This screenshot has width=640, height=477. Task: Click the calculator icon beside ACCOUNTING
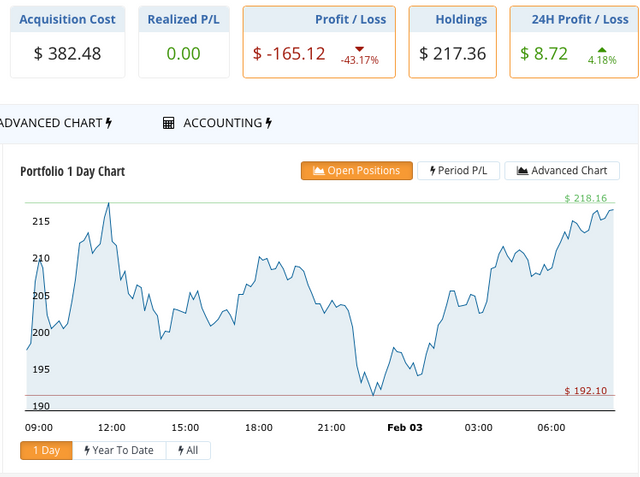[169, 123]
